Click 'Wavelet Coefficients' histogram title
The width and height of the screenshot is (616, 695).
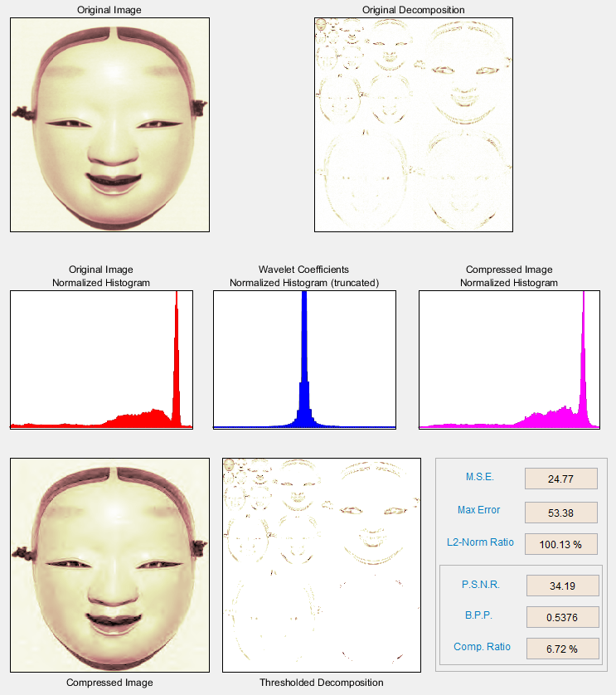[304, 275]
